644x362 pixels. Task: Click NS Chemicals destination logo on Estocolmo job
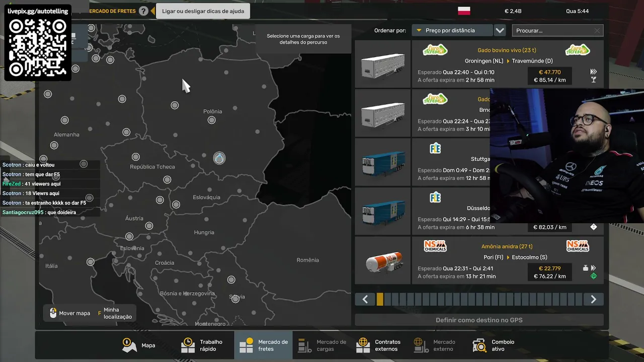click(x=578, y=246)
